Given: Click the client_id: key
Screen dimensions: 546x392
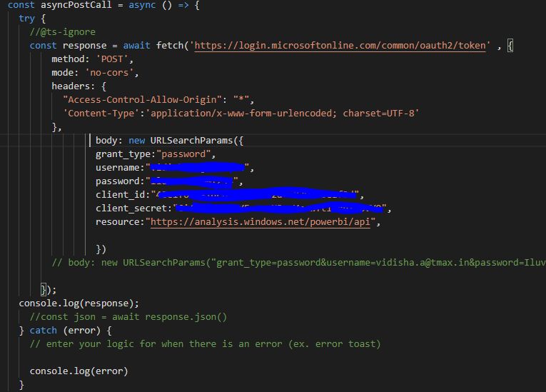Looking at the screenshot, I should coord(123,195).
